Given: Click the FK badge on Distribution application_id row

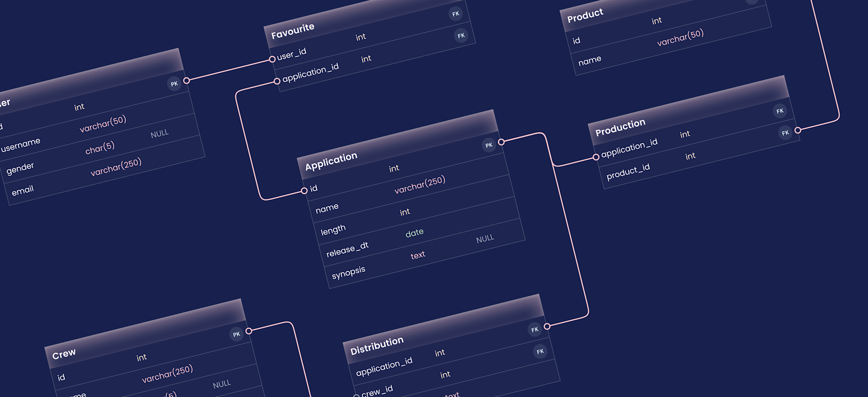Looking at the screenshot, I should click(535, 330).
